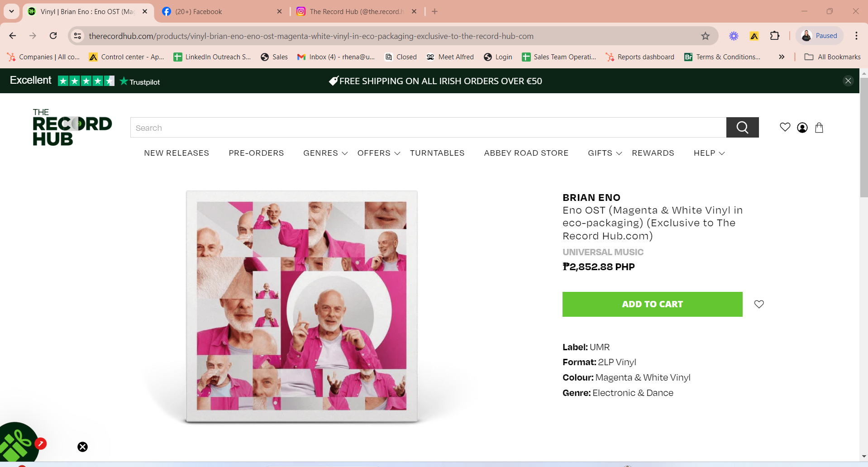Close the free shipping announcement bar
Image resolution: width=868 pixels, height=467 pixels.
(848, 81)
